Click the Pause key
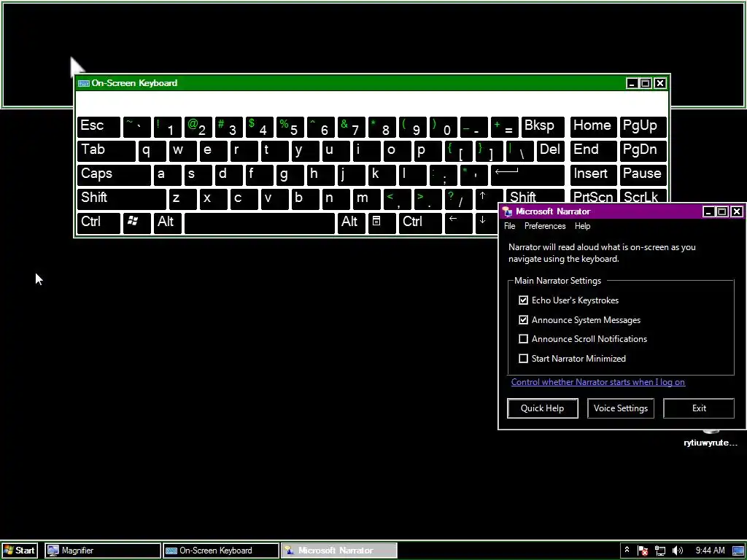The image size is (747, 560). tap(643, 175)
